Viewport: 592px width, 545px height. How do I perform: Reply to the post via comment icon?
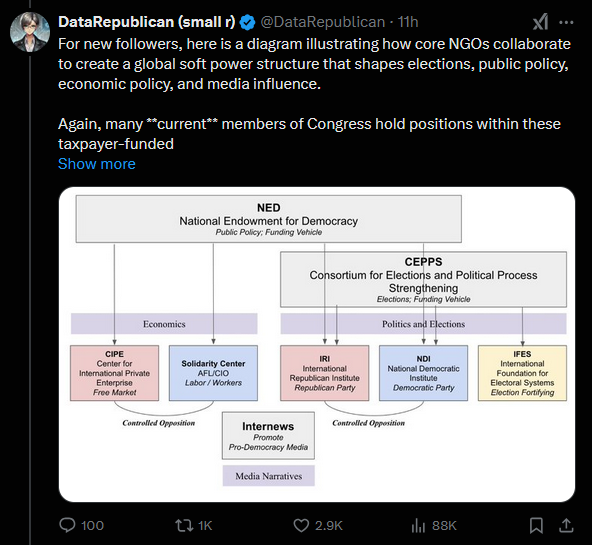coord(68,525)
